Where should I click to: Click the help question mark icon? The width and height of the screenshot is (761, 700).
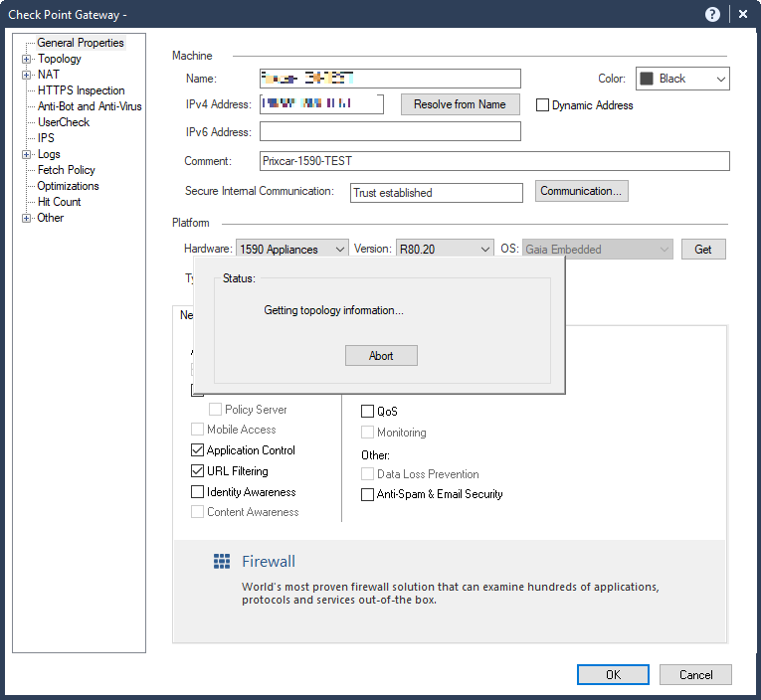point(712,14)
